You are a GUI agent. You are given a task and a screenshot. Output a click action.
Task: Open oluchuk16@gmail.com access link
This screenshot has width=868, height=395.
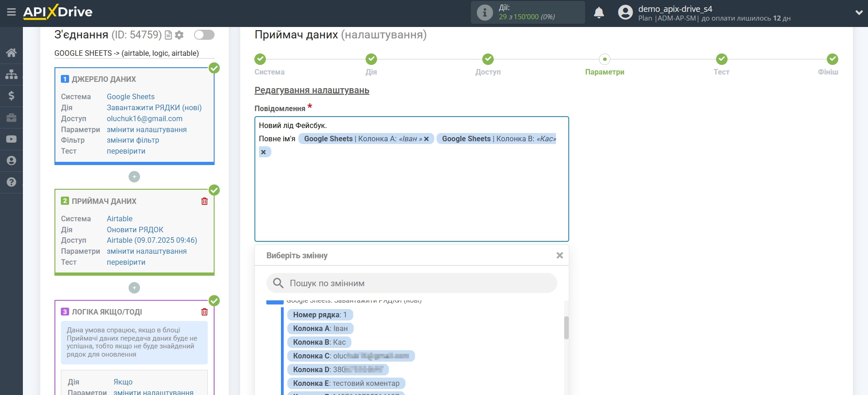(x=145, y=118)
